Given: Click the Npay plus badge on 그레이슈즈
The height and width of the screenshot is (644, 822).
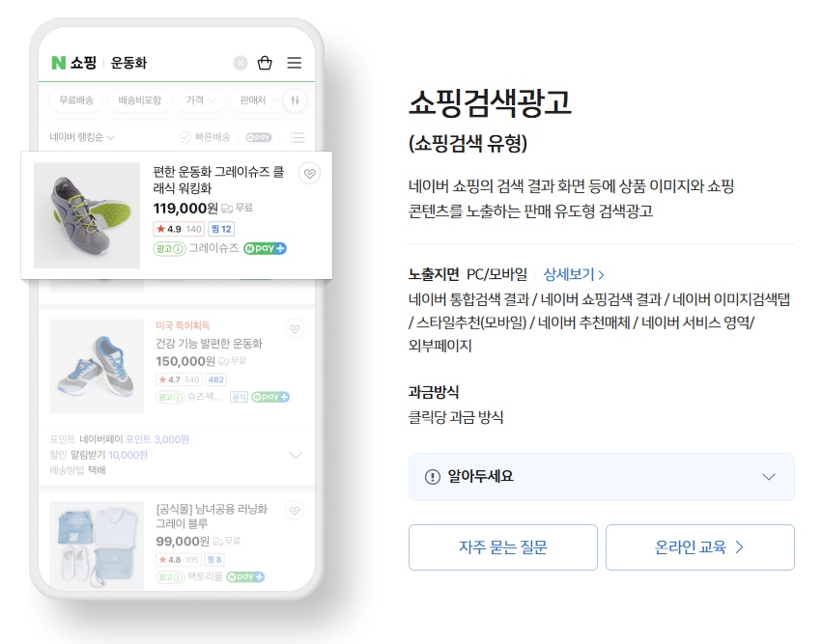Looking at the screenshot, I should [265, 248].
